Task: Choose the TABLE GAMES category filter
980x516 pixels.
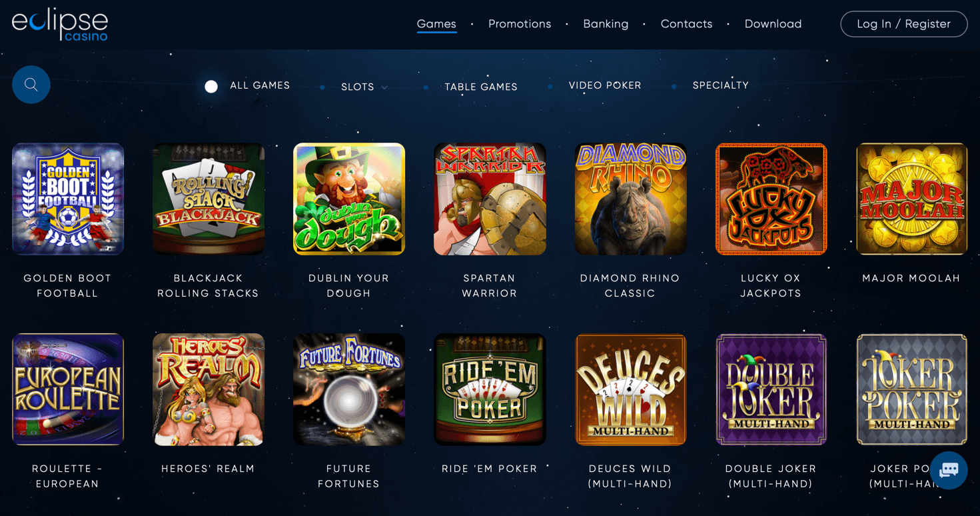Action: click(x=481, y=87)
